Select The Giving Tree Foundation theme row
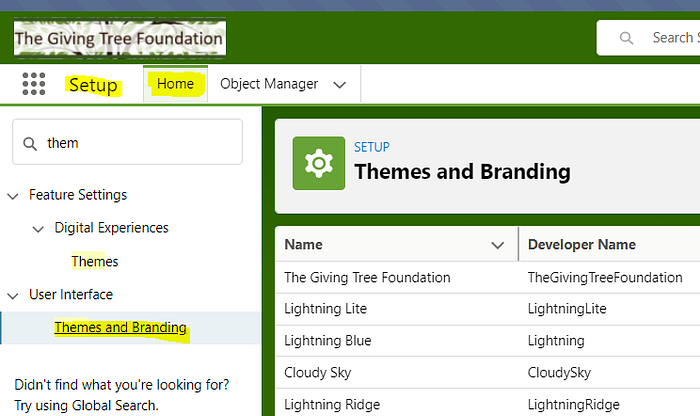700x416 pixels. point(488,278)
